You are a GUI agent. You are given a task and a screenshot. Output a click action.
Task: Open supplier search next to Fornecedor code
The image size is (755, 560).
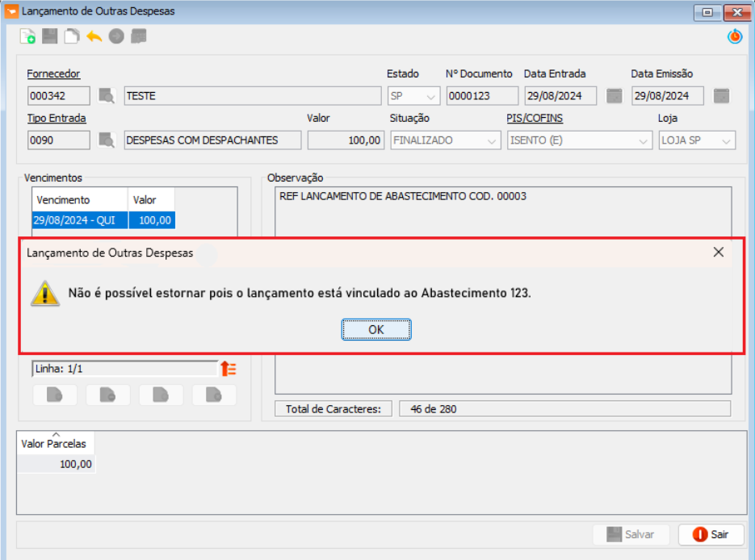[107, 96]
